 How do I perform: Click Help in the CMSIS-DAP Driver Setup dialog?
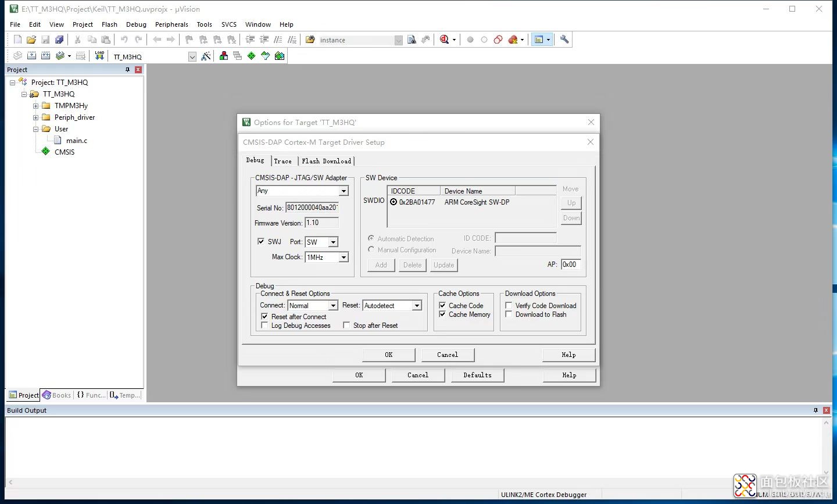tap(569, 355)
